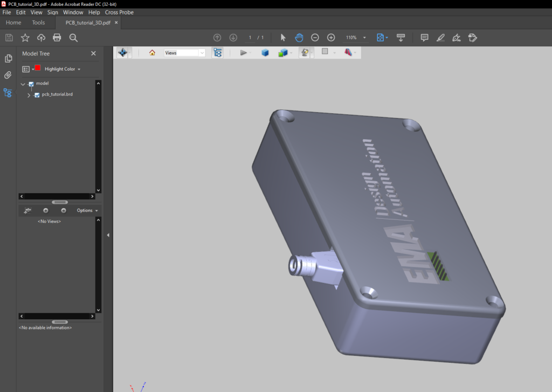The height and width of the screenshot is (392, 552).
Task: Bookmark the file with the star icon
Action: [25, 38]
